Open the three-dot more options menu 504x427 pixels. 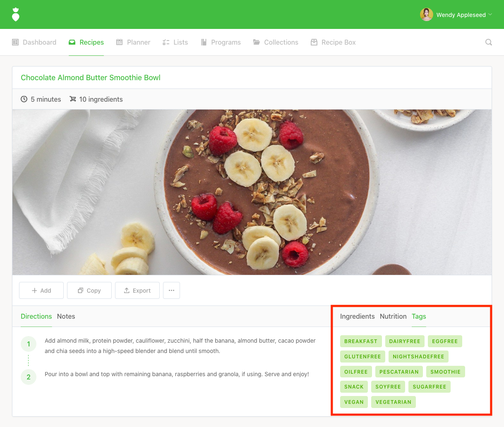[171, 291]
